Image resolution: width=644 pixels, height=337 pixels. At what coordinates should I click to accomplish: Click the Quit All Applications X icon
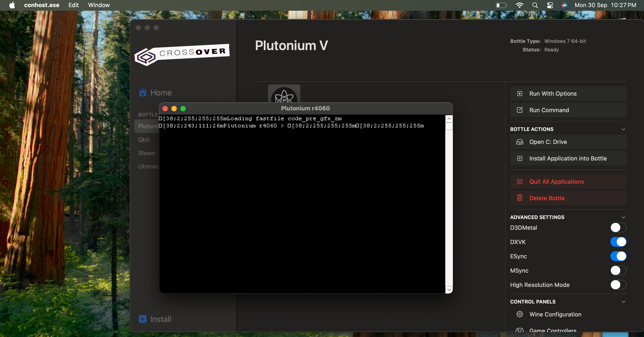(520, 181)
